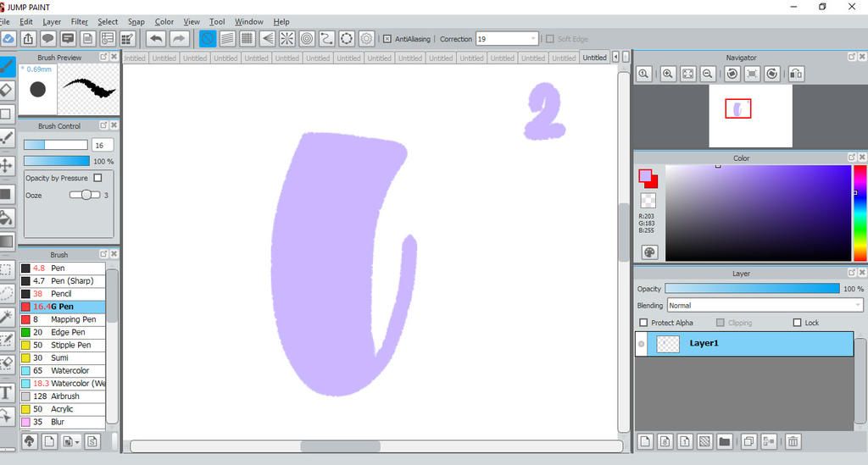Open the Blending mode dropdown
The height and width of the screenshot is (465, 868).
[858, 305]
